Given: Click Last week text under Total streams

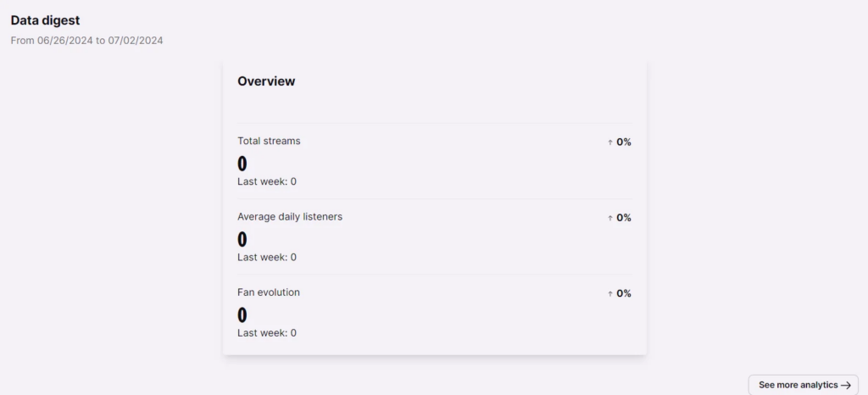Looking at the screenshot, I should click(267, 181).
